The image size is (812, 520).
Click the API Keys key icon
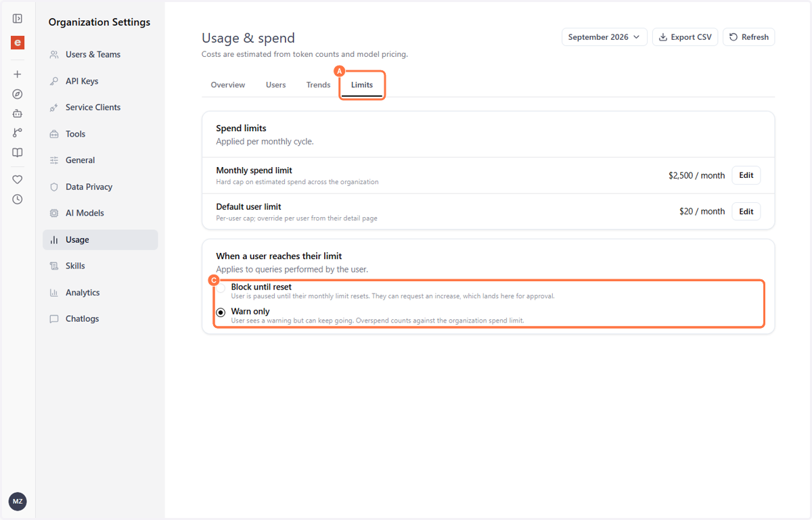click(54, 81)
